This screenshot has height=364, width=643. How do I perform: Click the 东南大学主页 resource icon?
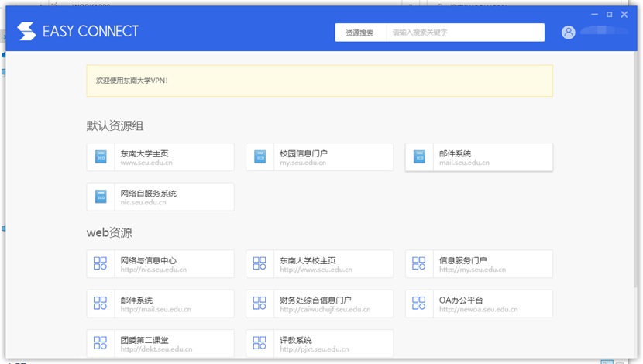[x=101, y=157]
